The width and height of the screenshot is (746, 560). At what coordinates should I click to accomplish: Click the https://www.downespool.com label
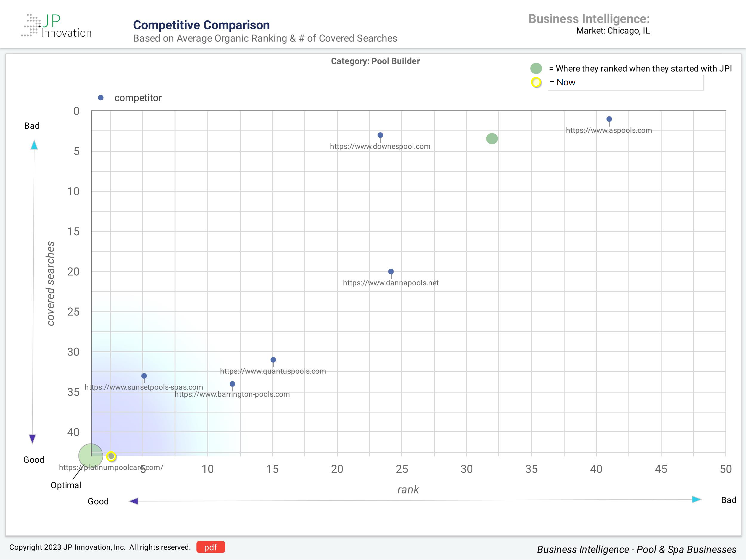(380, 146)
